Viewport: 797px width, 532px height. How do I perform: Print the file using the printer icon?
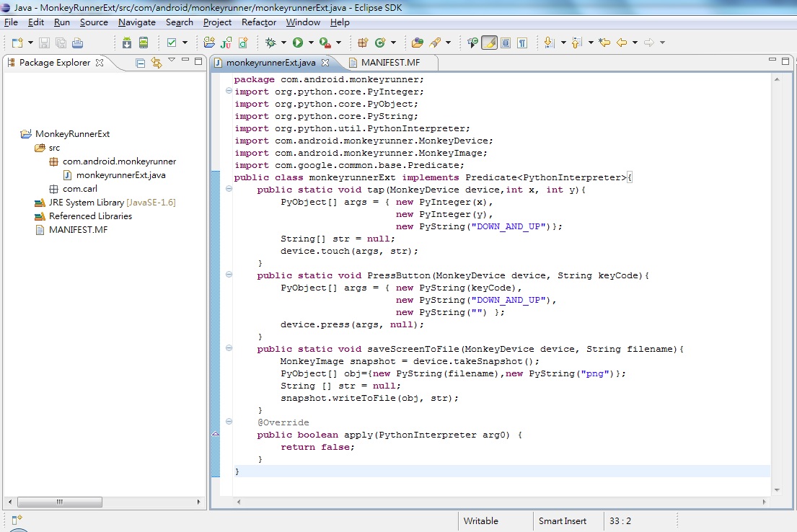click(76, 42)
